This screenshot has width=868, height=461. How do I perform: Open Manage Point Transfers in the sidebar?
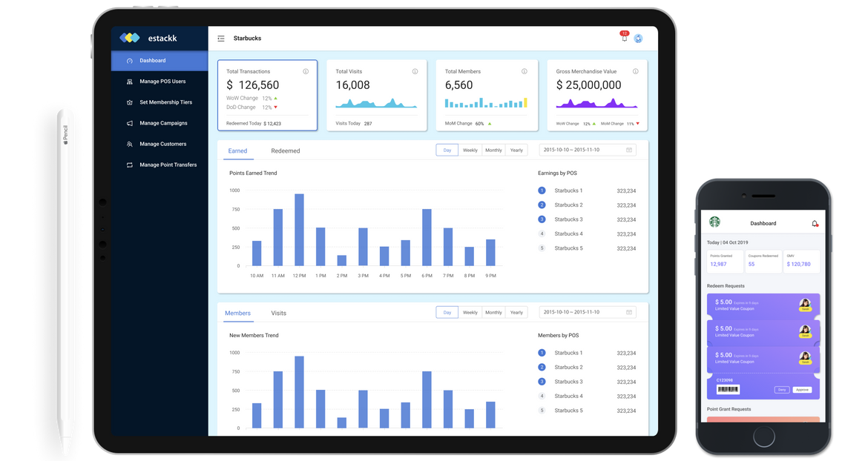click(168, 165)
